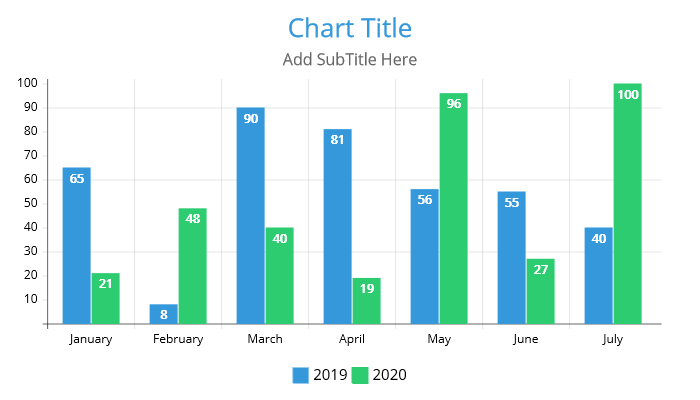Click the 2020 legend label
Image resolution: width=700 pixels, height=400 pixels.
(x=389, y=375)
